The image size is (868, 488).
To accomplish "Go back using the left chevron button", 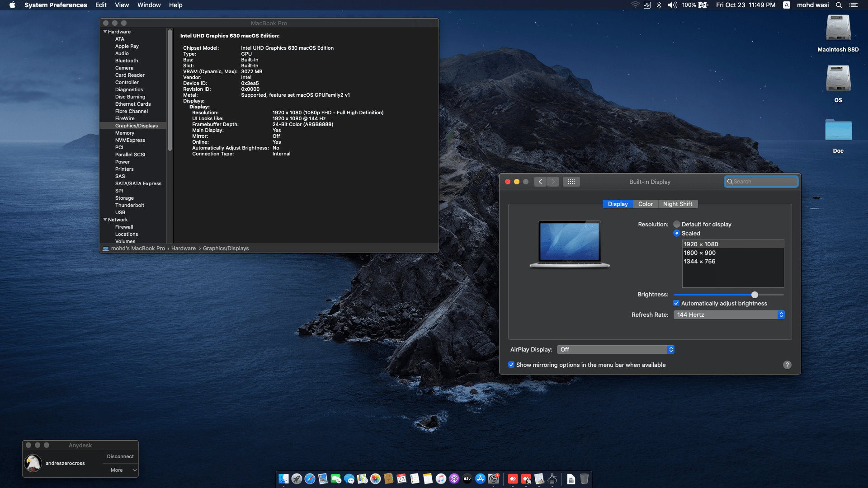I will (x=540, y=182).
